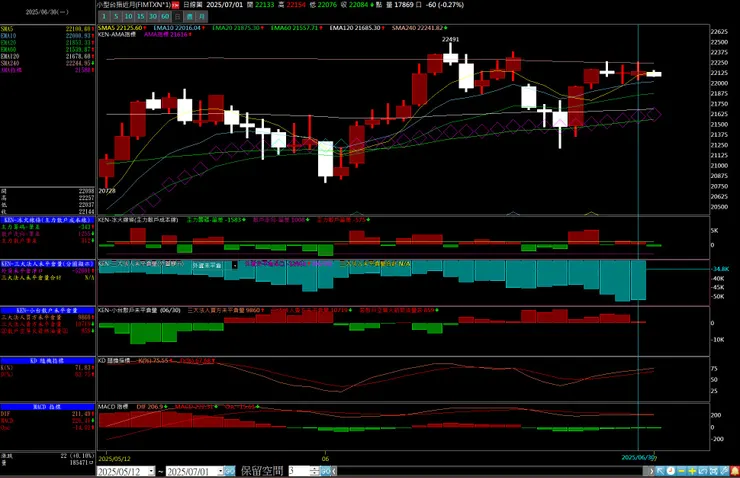Click the GO button after the date range
Image resolution: width=740 pixels, height=478 pixels.
tap(229, 471)
